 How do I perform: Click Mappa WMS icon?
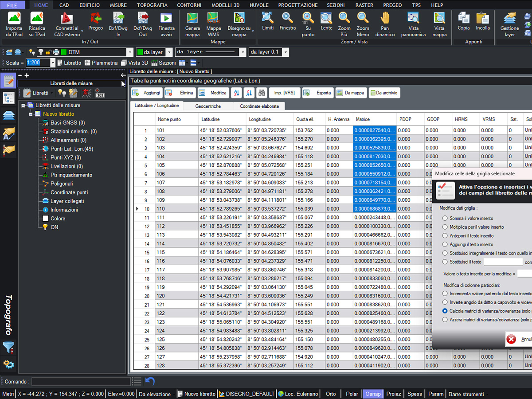click(214, 24)
